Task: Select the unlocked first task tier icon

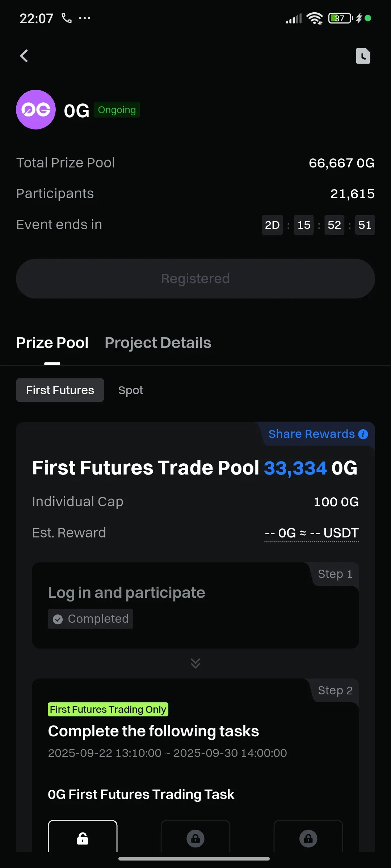Action: pos(83,838)
